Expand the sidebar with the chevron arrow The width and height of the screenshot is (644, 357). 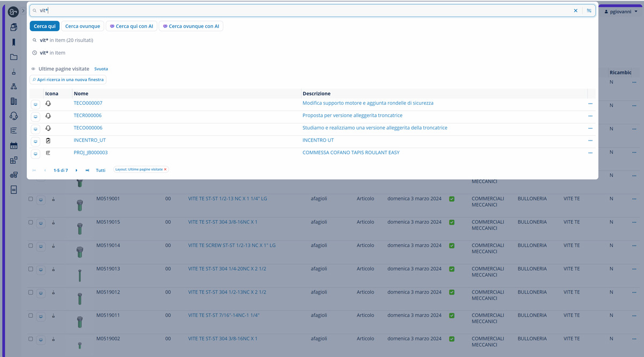(23, 11)
